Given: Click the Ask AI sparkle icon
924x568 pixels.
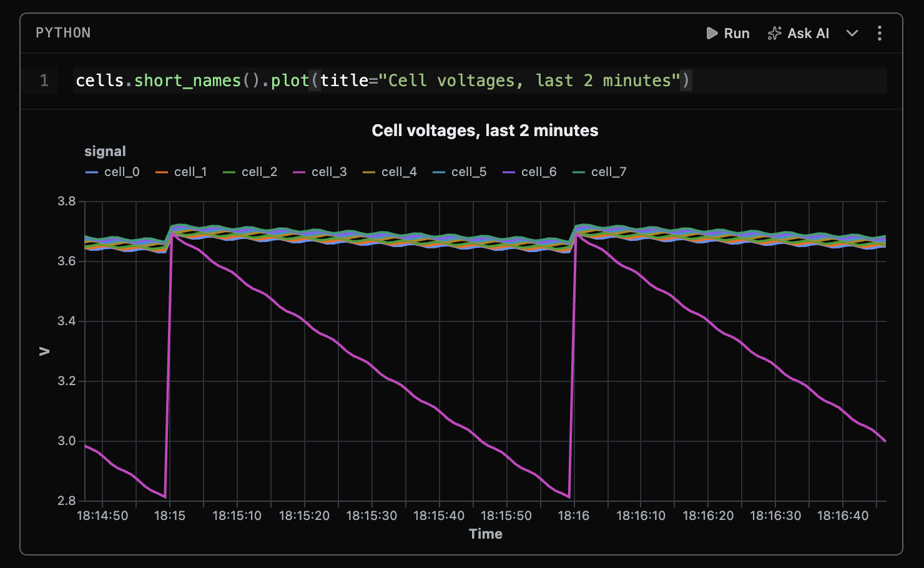Looking at the screenshot, I should (774, 33).
